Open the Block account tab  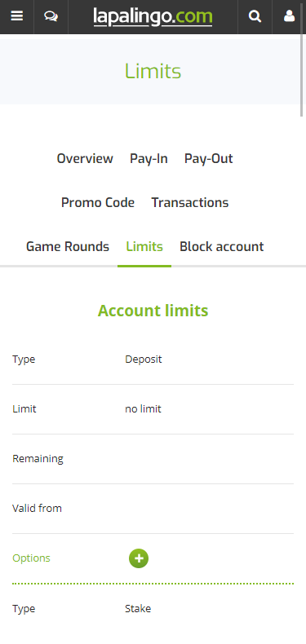[222, 246]
